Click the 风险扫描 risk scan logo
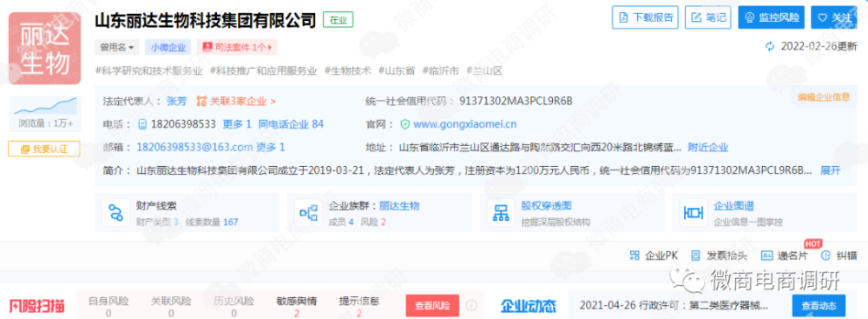Screen dimensions: 868x319 (x=36, y=306)
